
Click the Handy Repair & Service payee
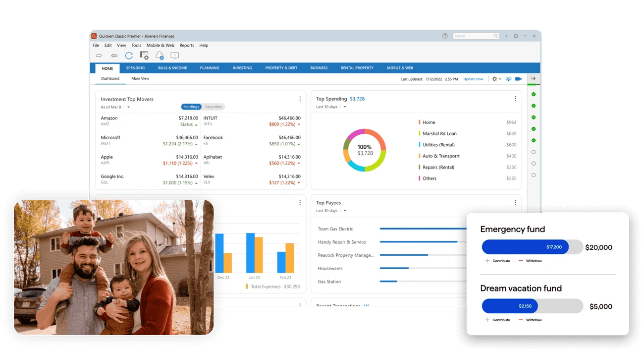(342, 242)
